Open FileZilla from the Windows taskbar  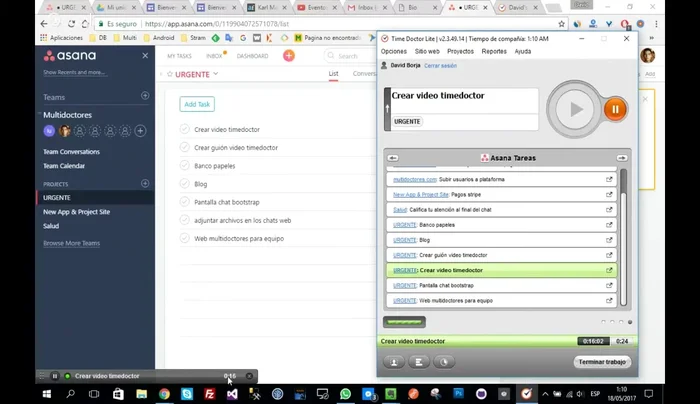click(209, 394)
